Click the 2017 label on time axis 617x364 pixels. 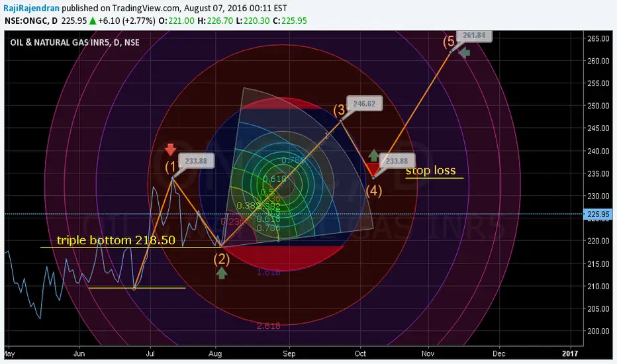coord(570,353)
